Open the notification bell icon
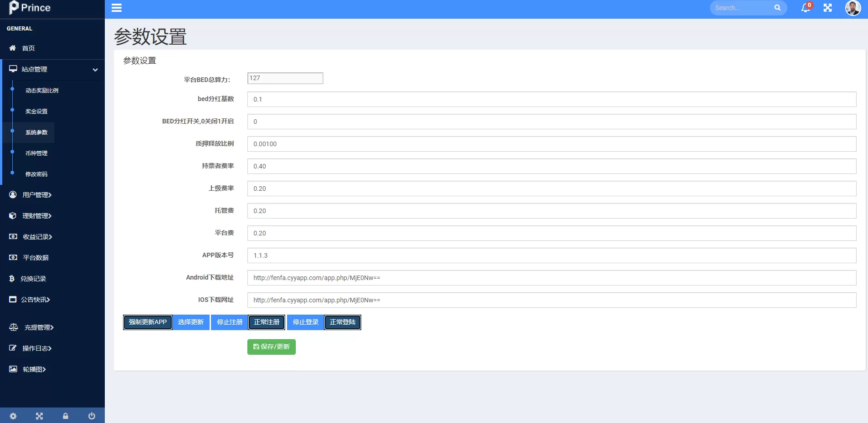The image size is (868, 423). (x=806, y=8)
